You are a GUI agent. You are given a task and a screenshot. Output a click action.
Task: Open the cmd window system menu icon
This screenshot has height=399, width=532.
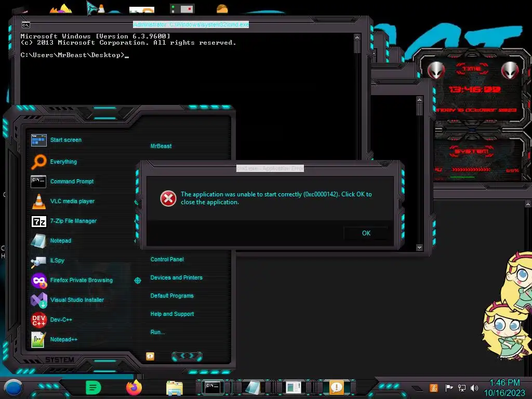(26, 25)
